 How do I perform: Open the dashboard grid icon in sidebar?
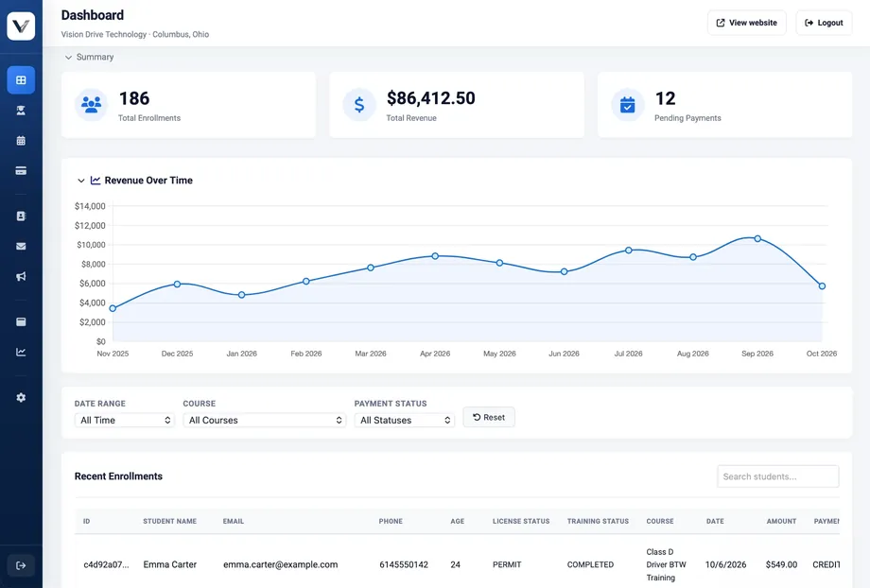[x=21, y=79]
